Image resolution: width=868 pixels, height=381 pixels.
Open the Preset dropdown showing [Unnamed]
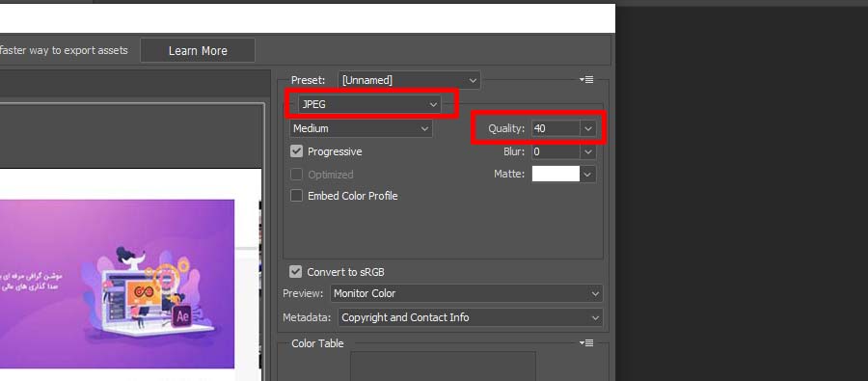pos(409,80)
